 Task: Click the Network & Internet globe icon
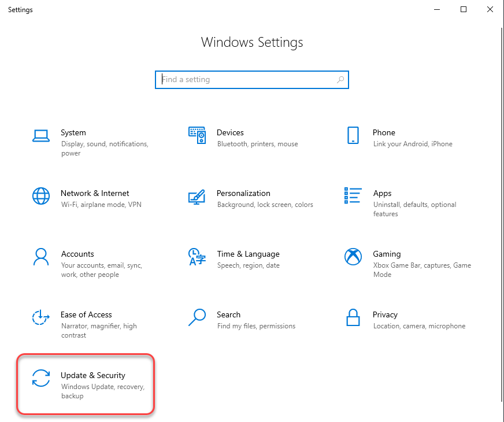coord(41,196)
